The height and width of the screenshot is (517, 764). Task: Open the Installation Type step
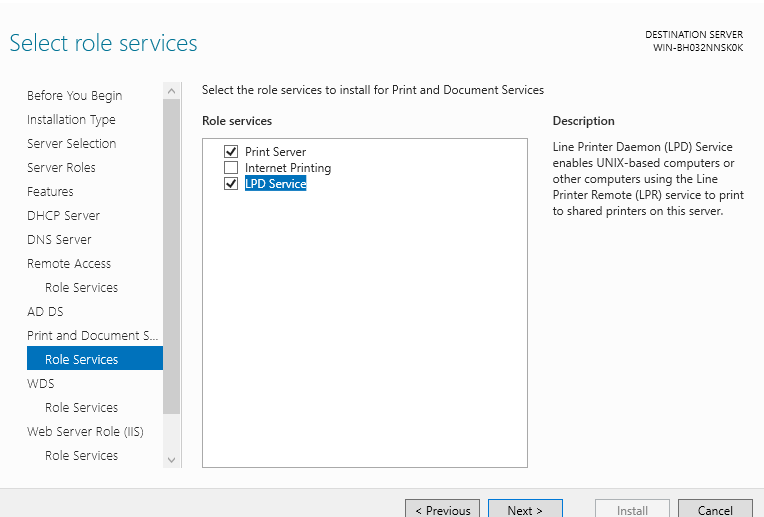[x=71, y=120]
